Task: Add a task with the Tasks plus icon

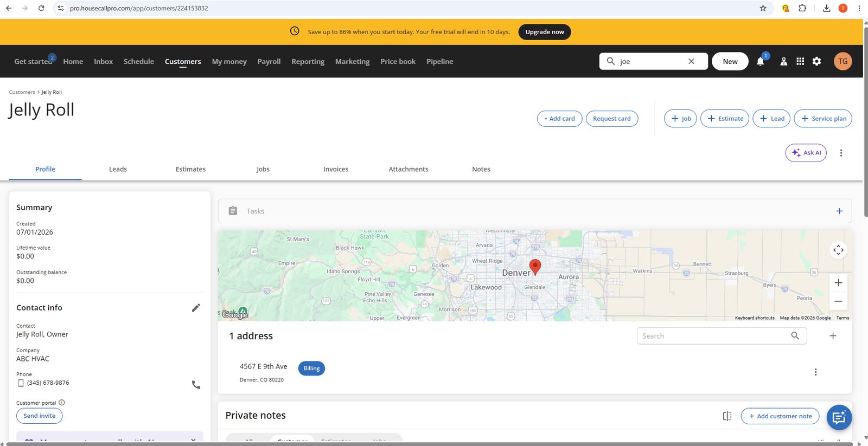Action: pyautogui.click(x=839, y=211)
